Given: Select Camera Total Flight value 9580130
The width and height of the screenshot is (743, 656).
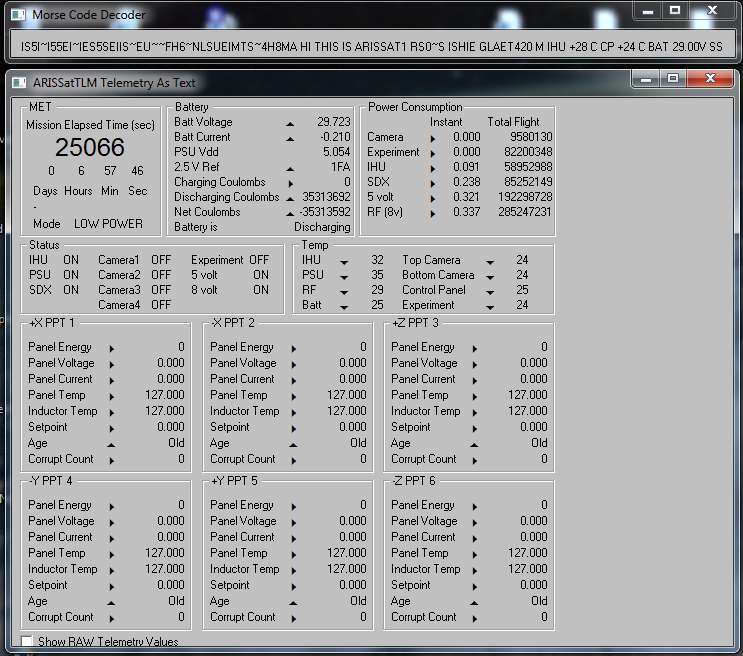Looking at the screenshot, I should tap(531, 137).
